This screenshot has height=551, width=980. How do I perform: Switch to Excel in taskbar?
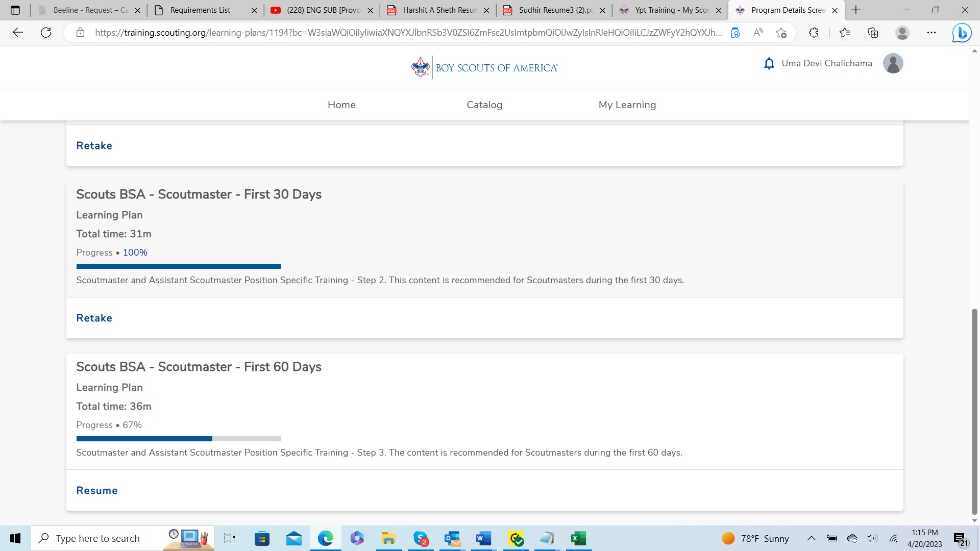[x=578, y=538]
